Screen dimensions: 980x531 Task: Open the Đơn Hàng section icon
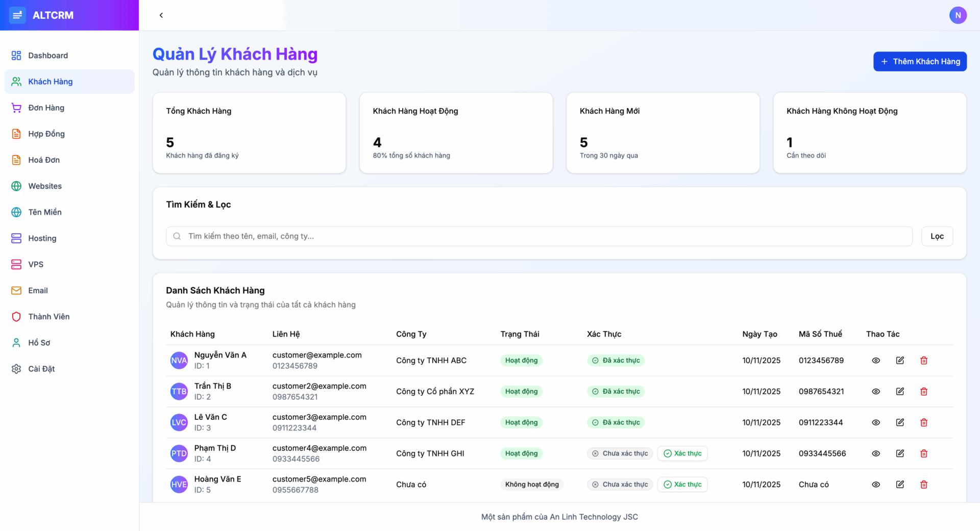point(16,108)
